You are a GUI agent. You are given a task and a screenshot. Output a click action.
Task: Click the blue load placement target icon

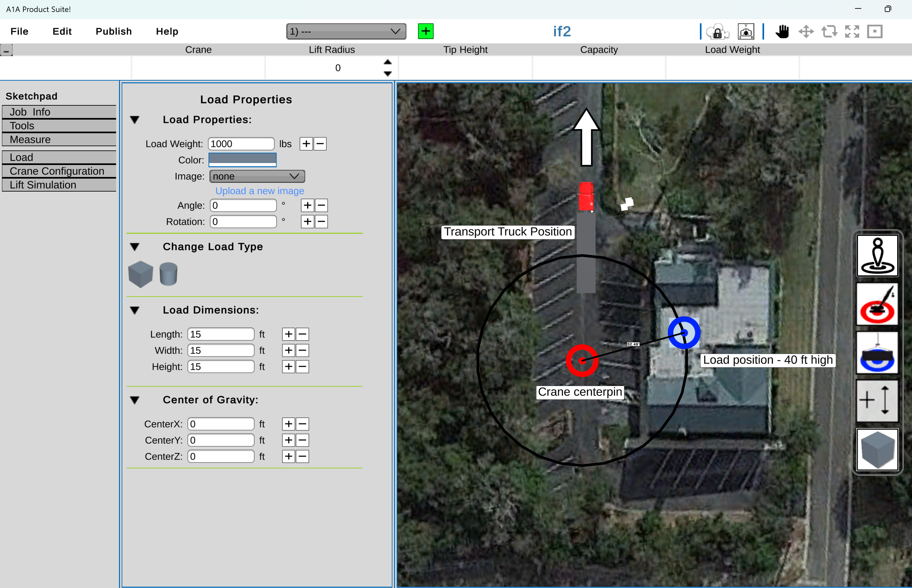[877, 352]
